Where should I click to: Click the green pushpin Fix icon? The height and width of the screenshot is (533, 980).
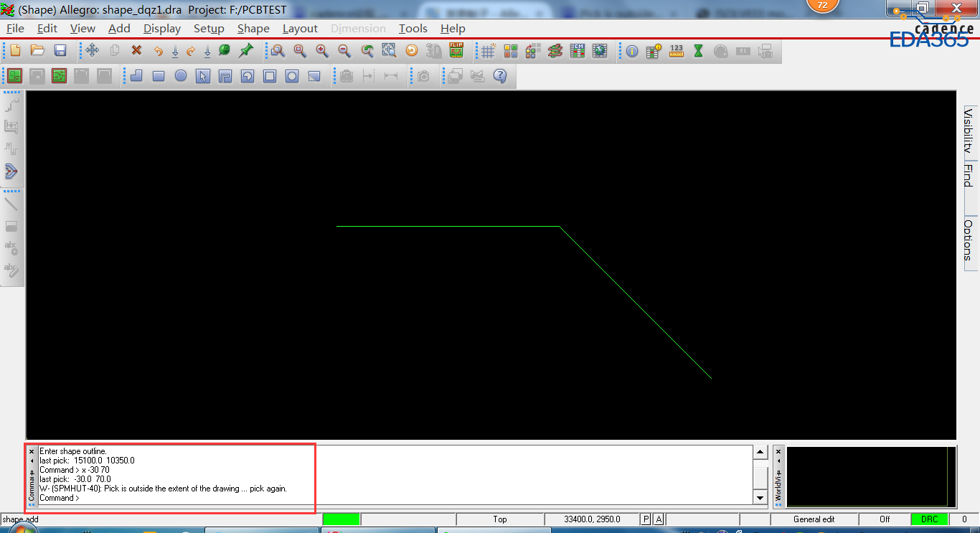tap(246, 51)
